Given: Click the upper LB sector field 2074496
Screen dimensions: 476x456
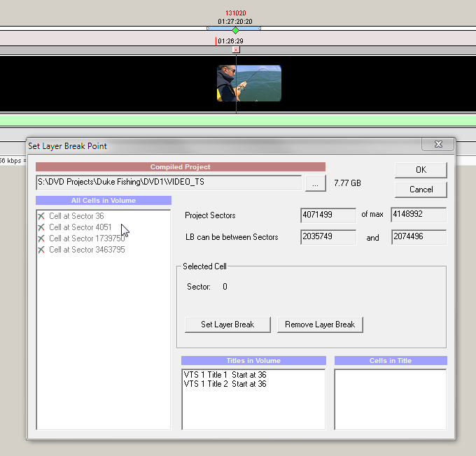Looking at the screenshot, I should (x=419, y=237).
